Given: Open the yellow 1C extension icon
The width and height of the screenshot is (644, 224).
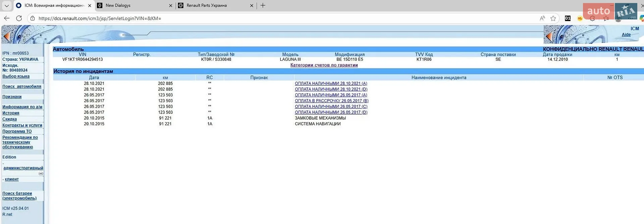Looking at the screenshot, I should 580,18.
